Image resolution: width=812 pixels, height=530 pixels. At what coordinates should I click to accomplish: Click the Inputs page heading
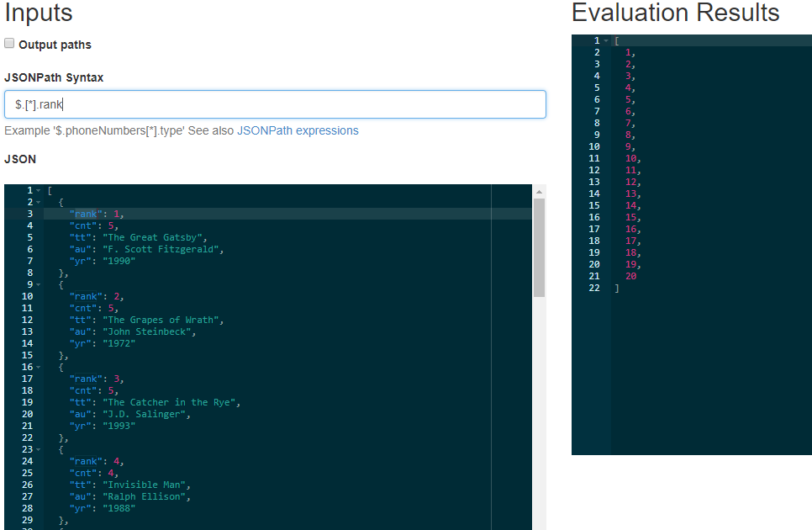click(38, 13)
